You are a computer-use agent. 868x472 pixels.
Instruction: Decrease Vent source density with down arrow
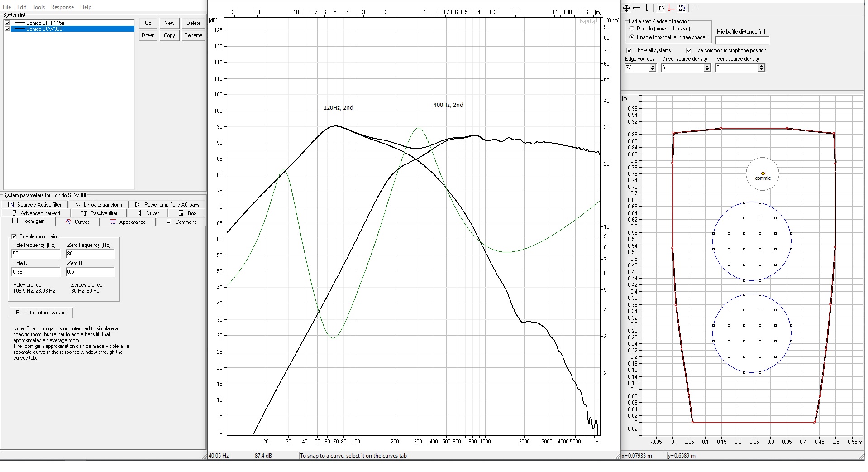point(761,69)
